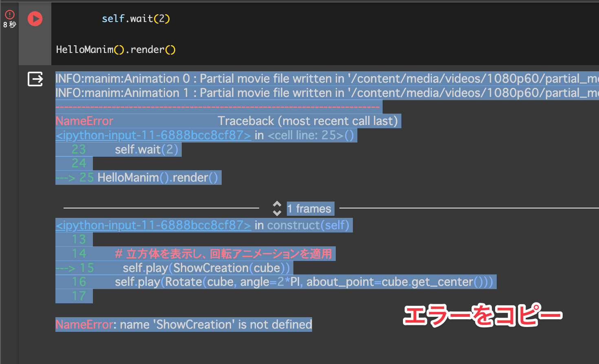Click the Japanese comment on traceback line 14
Screen dimensions: 599x364
click(x=223, y=254)
